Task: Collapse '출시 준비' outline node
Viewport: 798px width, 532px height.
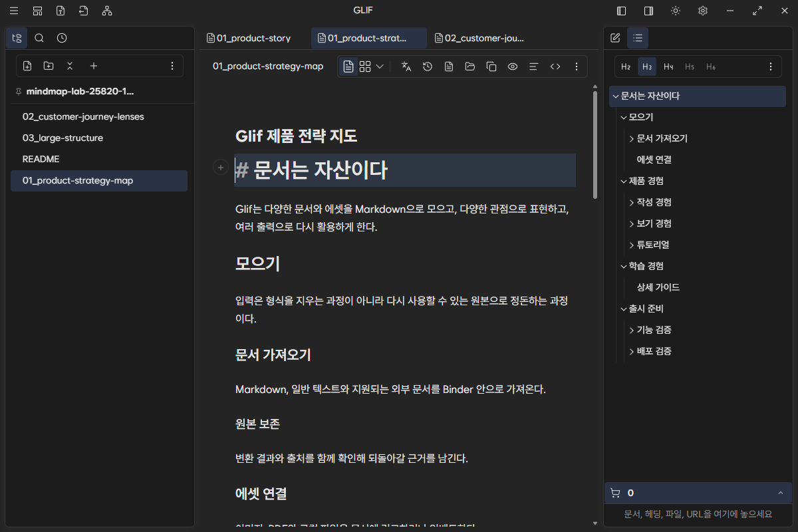Action: [x=623, y=309]
